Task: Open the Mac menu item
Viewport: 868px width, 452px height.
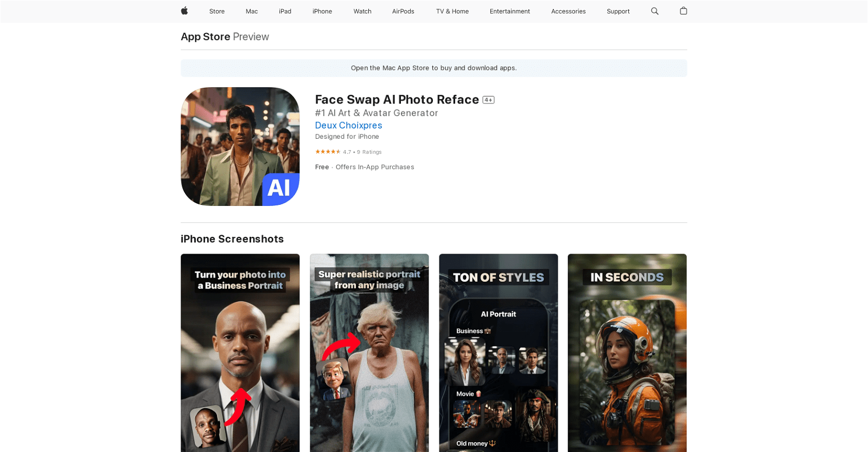Action: (x=252, y=11)
